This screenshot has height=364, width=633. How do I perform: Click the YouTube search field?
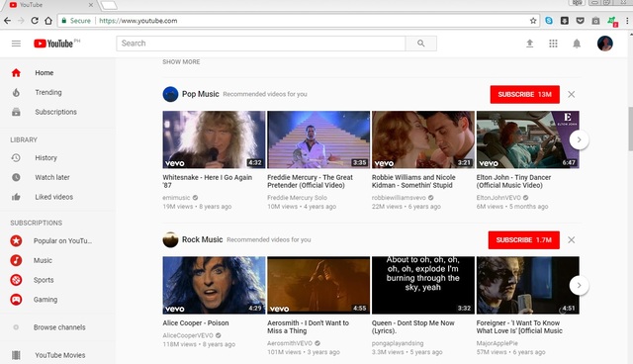point(261,44)
